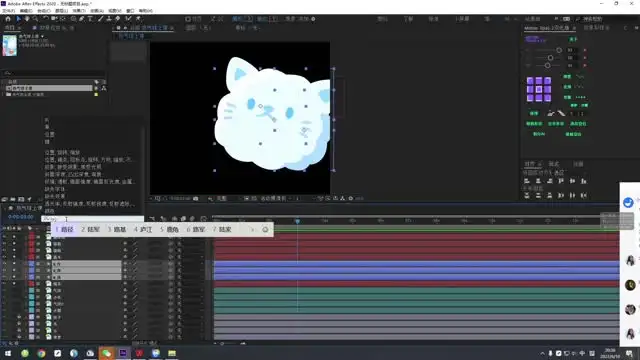Open the 编辑(E) menu
Image resolution: width=640 pixels, height=360 pixels.
tap(26, 11)
